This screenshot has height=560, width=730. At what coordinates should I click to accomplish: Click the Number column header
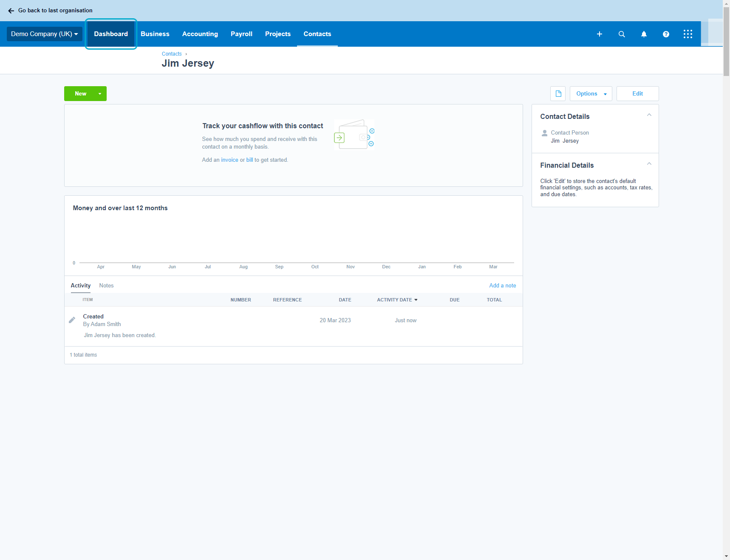241,300
